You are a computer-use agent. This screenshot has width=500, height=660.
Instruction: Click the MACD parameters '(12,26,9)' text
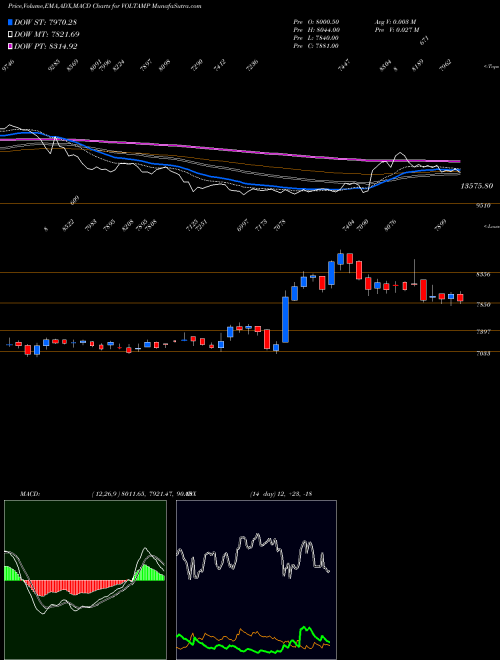click(x=106, y=494)
